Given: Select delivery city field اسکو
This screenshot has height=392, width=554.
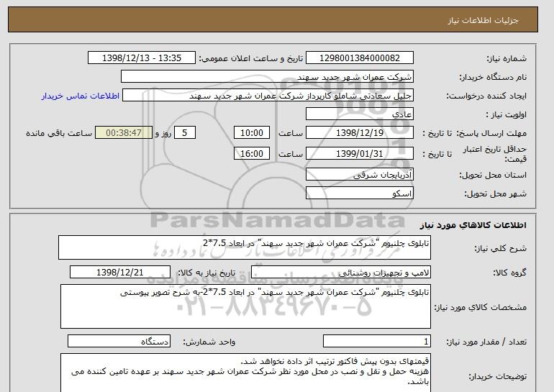Looking at the screenshot, I should (359, 193).
